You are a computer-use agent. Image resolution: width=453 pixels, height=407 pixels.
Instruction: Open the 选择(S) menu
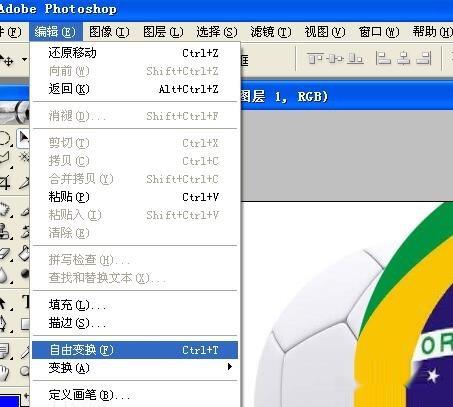[x=217, y=32]
